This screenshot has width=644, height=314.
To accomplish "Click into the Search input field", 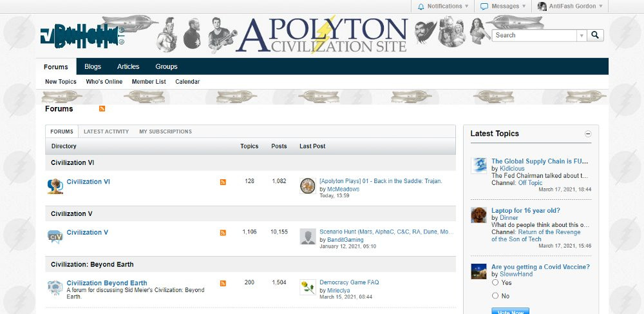I will pyautogui.click(x=535, y=35).
